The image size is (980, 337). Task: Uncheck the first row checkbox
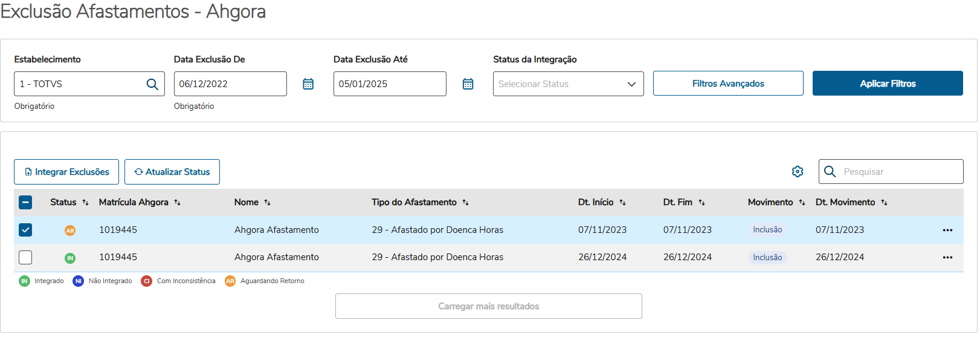(x=25, y=230)
